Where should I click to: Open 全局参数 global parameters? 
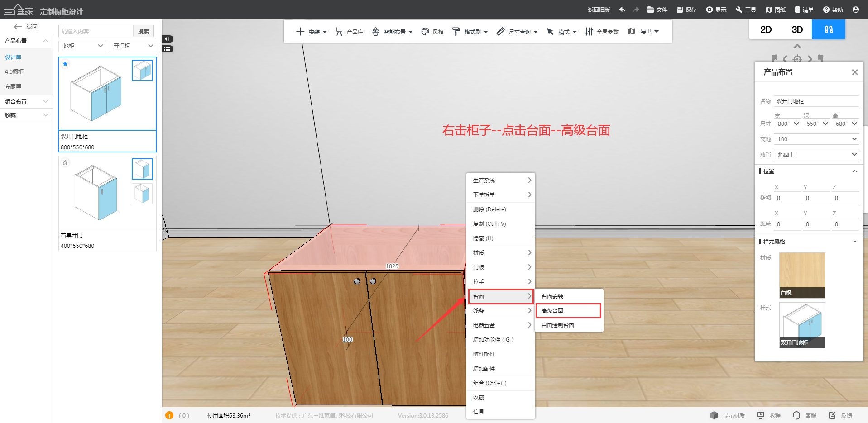[602, 32]
